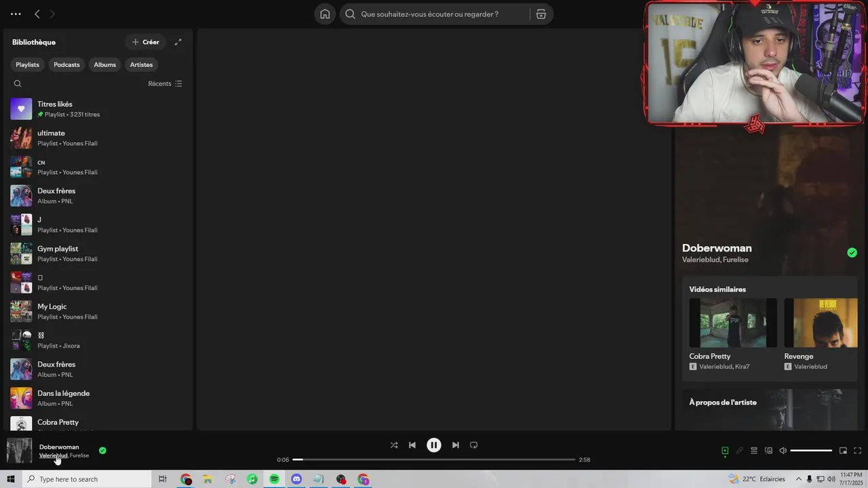Open the Jixora playlist
The image size is (868, 488).
pos(97,340)
